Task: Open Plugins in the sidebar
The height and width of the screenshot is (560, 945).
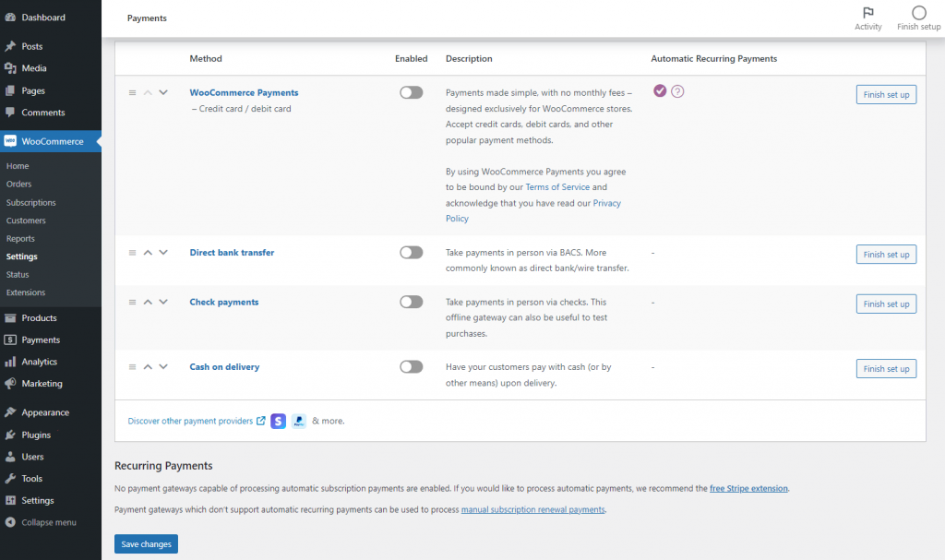Action: [x=36, y=435]
